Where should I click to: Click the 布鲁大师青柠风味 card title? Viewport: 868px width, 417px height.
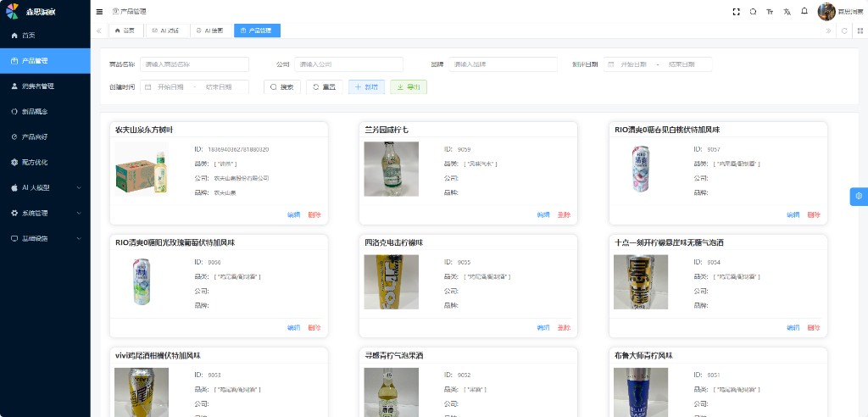click(644, 355)
